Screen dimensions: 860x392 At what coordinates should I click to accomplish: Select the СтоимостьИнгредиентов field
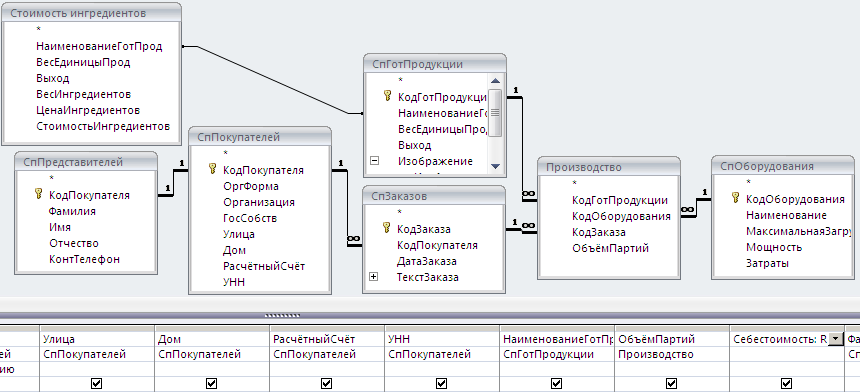[103, 126]
